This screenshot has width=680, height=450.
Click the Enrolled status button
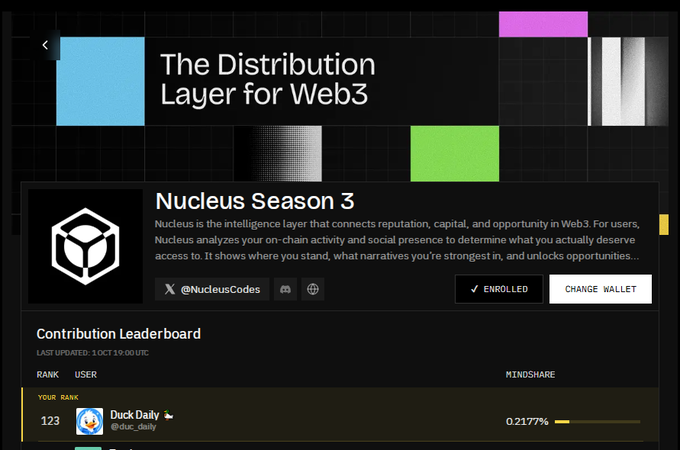(x=499, y=289)
